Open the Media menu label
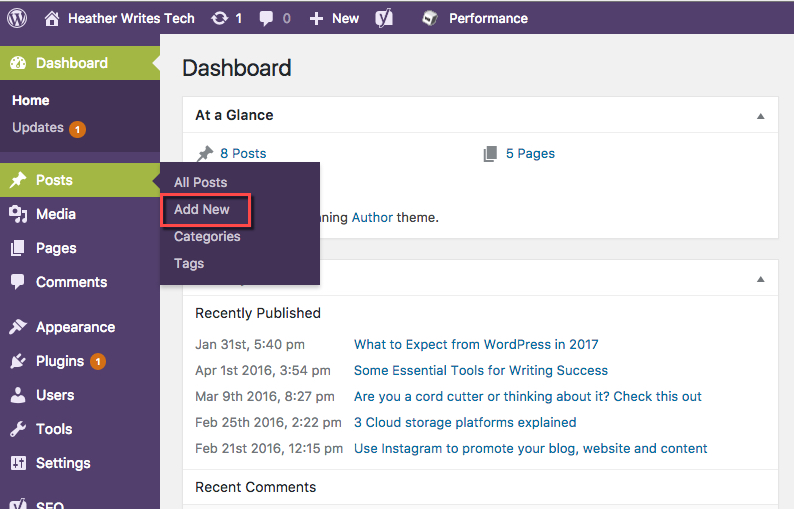794x509 pixels. point(56,214)
